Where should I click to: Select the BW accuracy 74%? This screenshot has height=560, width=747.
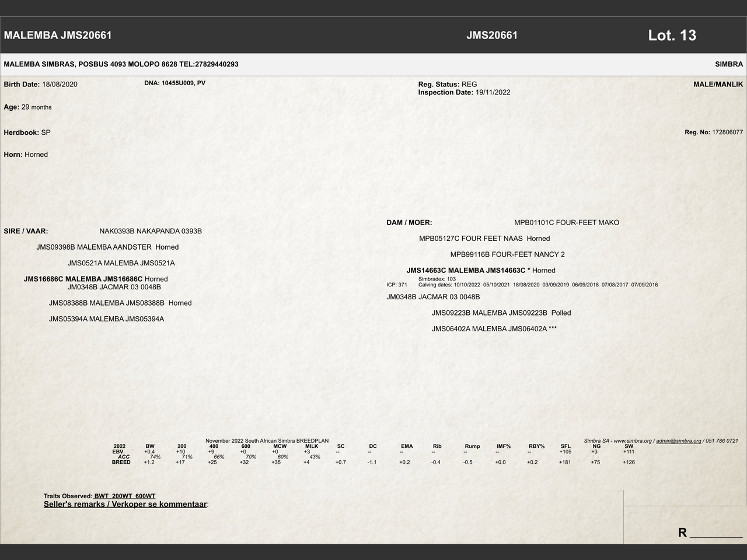pyautogui.click(x=155, y=457)
